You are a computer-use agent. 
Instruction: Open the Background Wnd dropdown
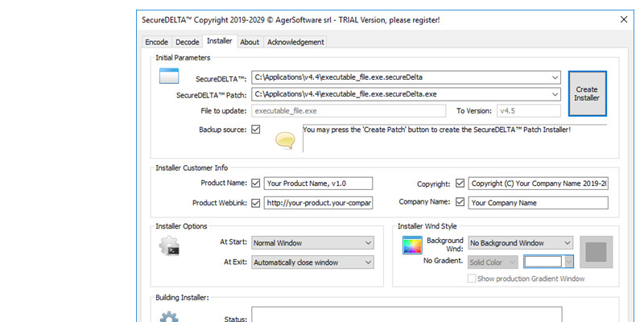click(520, 243)
